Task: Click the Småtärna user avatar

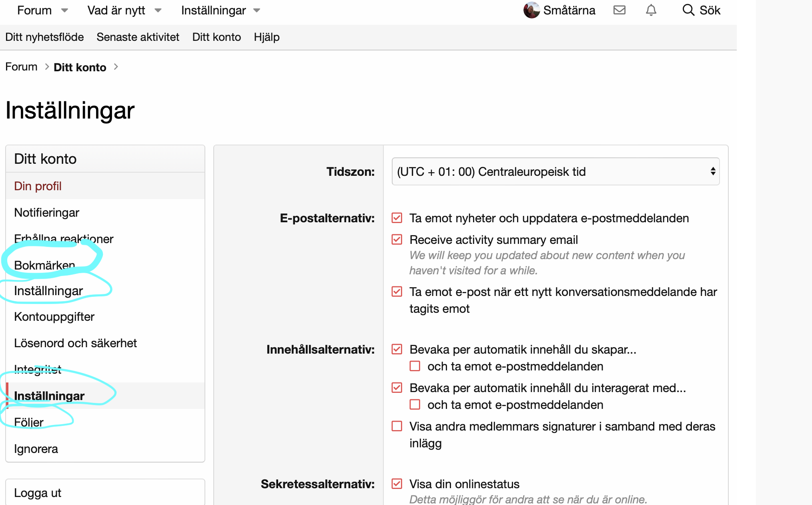Action: [531, 10]
